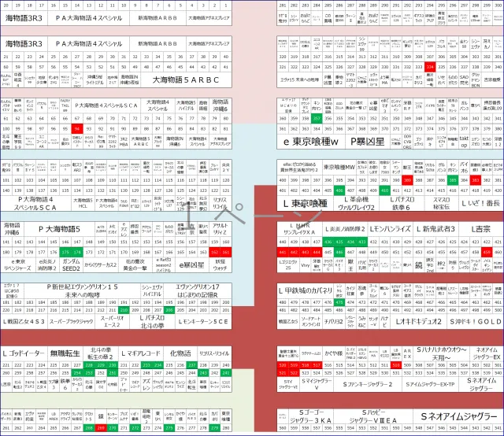Select the 'チバリヨ2' label
This screenshot has height=436, width=504.
click(333, 321)
